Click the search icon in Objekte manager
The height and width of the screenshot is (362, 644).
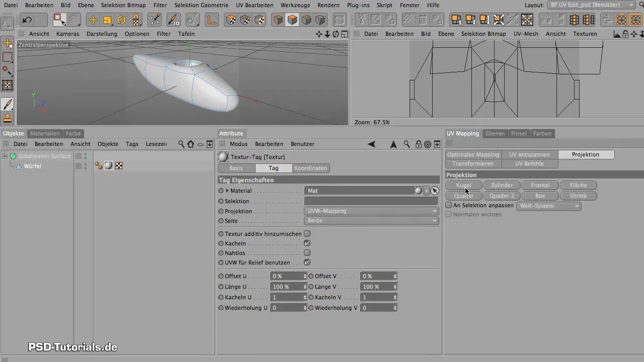[181, 144]
